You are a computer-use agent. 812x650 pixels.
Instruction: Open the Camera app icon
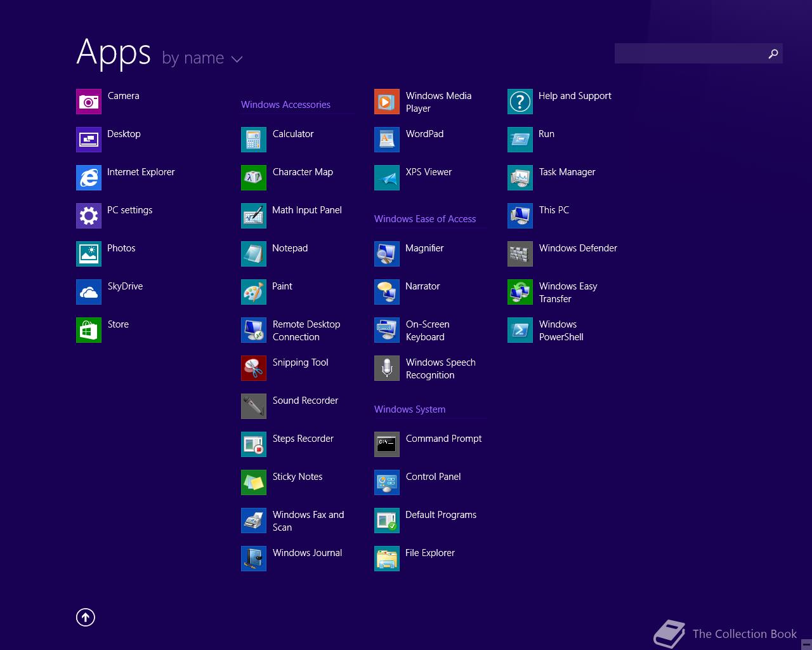pos(89,102)
